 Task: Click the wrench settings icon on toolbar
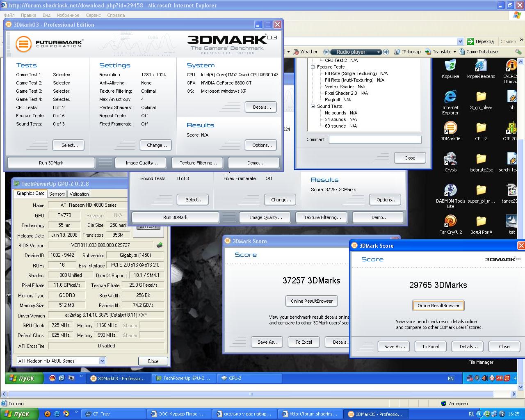(x=518, y=52)
